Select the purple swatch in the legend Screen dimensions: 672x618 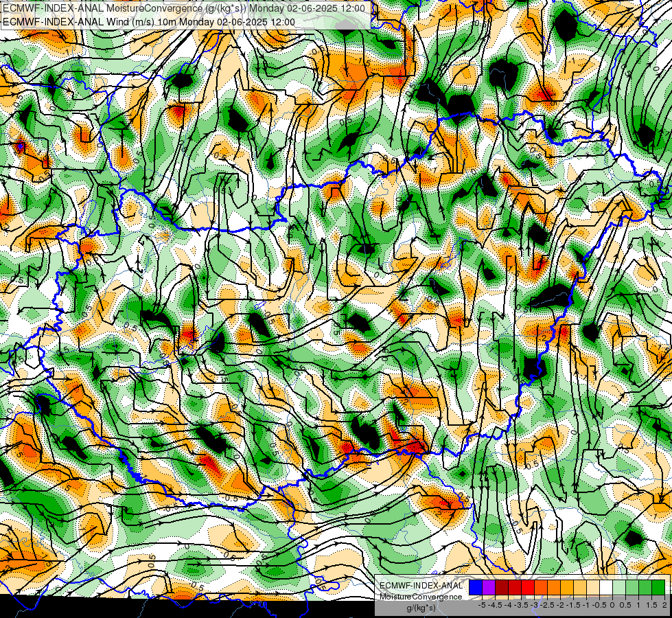pos(489,587)
